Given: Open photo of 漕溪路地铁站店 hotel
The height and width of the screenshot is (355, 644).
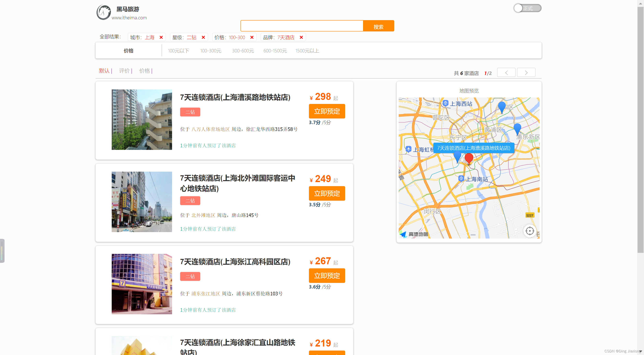Looking at the screenshot, I should (x=142, y=120).
